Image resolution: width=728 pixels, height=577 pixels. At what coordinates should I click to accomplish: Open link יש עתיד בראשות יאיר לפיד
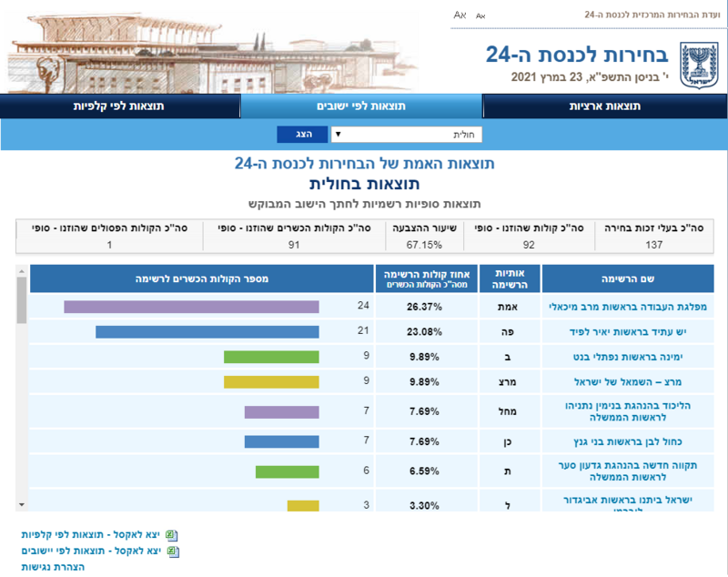pyautogui.click(x=628, y=332)
